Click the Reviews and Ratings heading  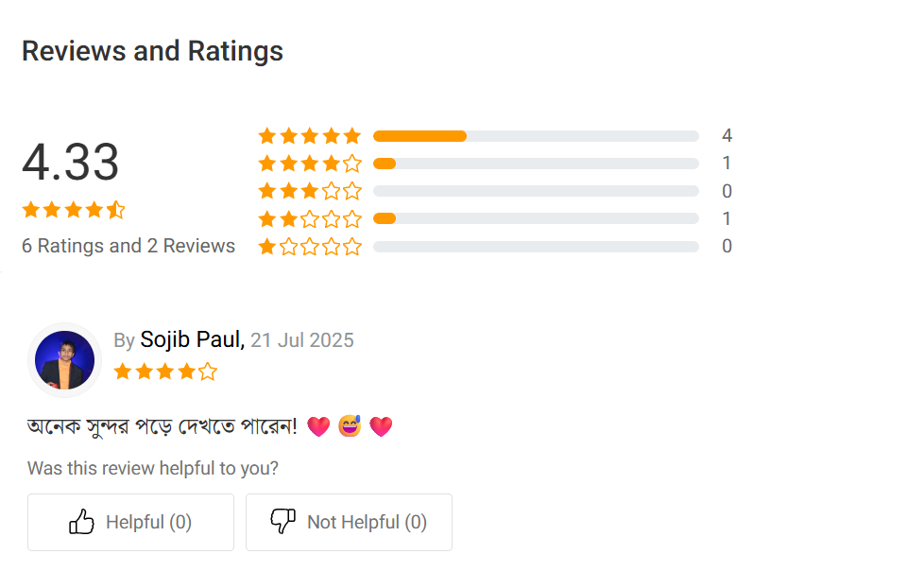tap(152, 51)
